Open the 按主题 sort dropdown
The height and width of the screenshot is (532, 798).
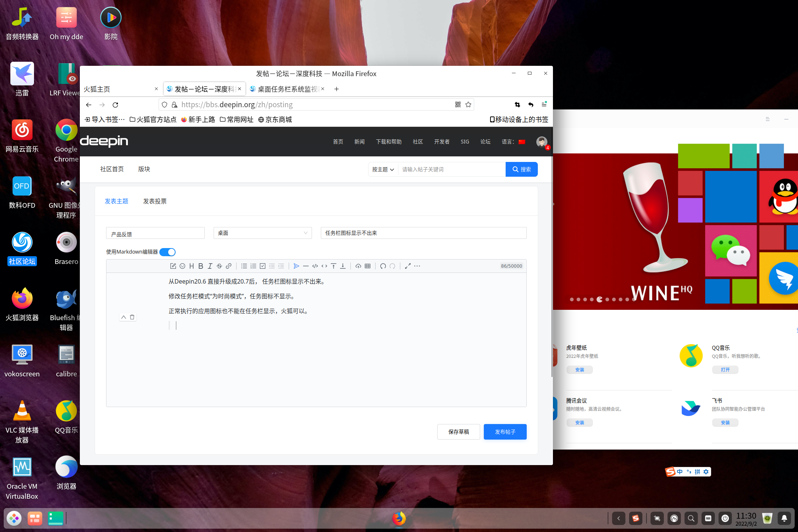pos(383,169)
